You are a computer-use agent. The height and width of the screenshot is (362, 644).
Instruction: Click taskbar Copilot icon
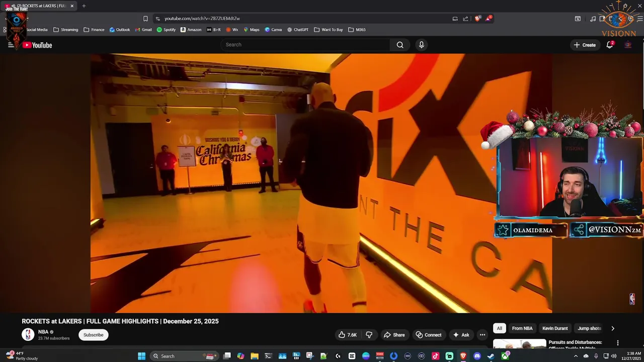click(240, 356)
